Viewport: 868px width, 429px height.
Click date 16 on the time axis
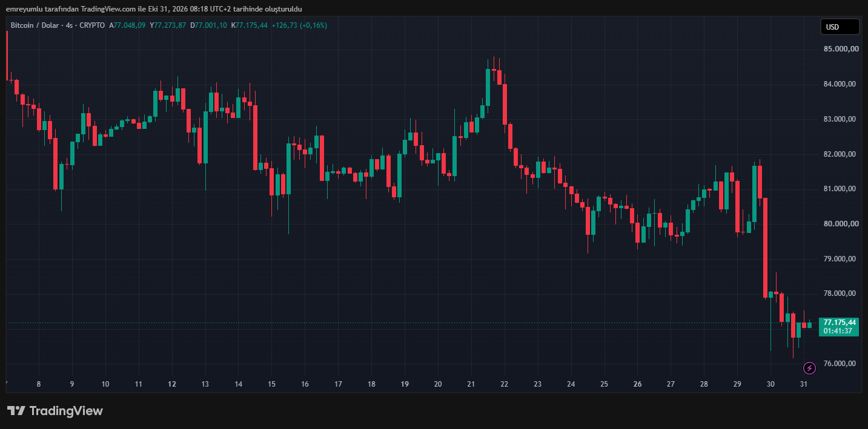[305, 384]
